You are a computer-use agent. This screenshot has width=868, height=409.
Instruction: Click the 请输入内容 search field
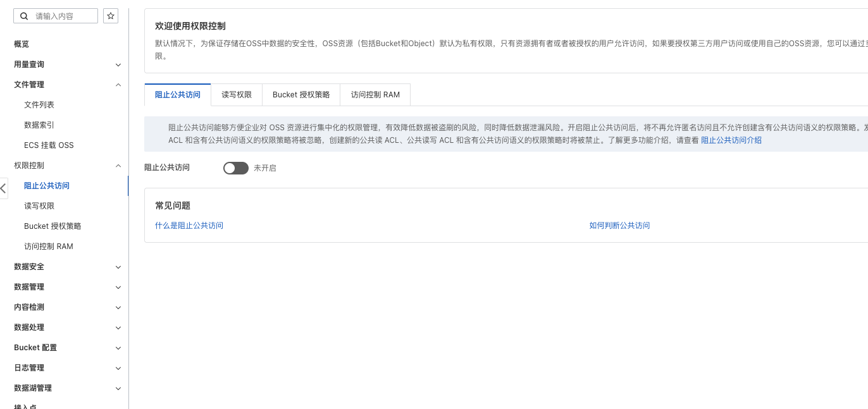click(56, 16)
